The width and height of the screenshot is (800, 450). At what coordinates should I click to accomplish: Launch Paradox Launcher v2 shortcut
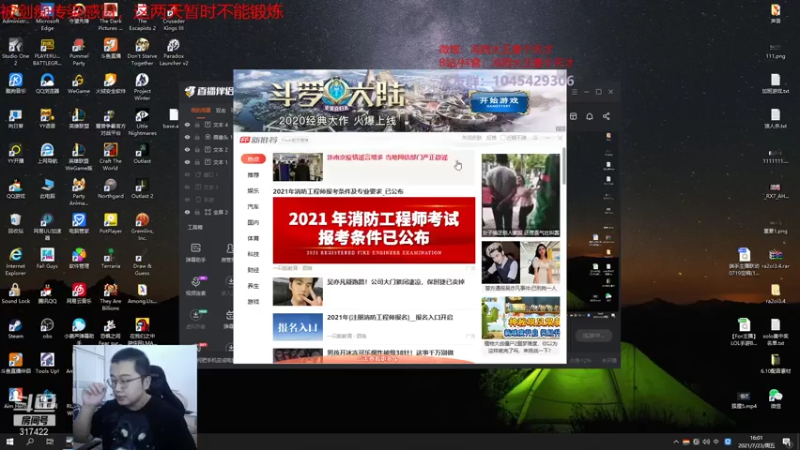pyautogui.click(x=173, y=52)
